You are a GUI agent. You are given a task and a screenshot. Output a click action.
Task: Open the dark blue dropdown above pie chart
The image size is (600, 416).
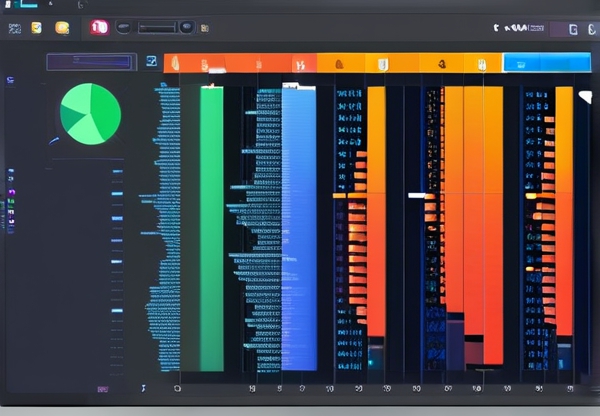pyautogui.click(x=89, y=62)
